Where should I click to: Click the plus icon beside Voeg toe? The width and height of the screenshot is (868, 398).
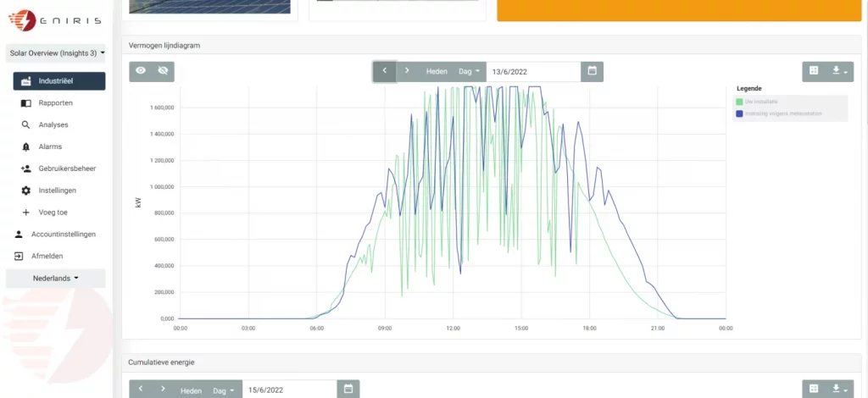(x=25, y=213)
